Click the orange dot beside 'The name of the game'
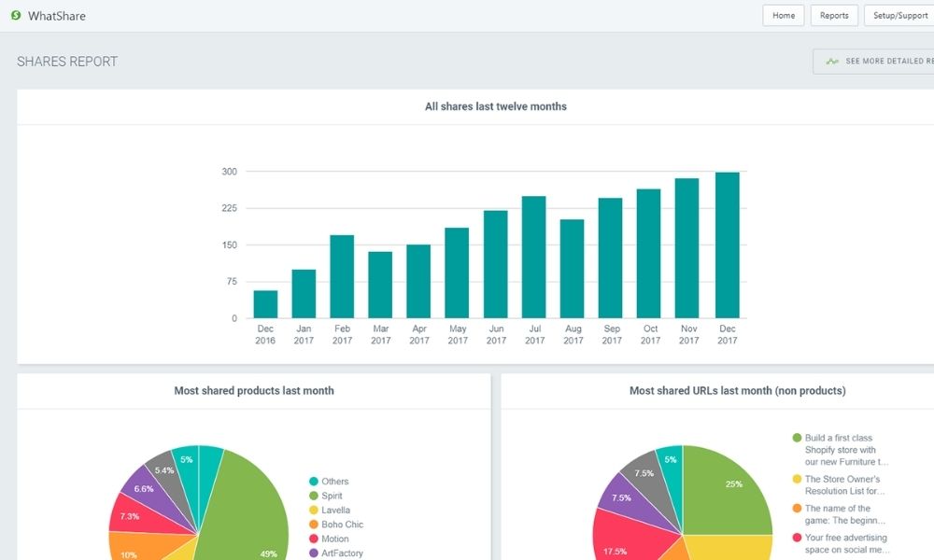 (x=797, y=508)
